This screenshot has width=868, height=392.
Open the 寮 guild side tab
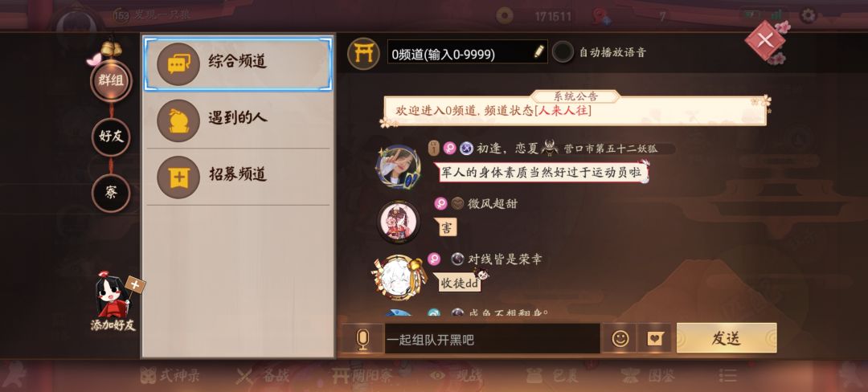click(111, 193)
